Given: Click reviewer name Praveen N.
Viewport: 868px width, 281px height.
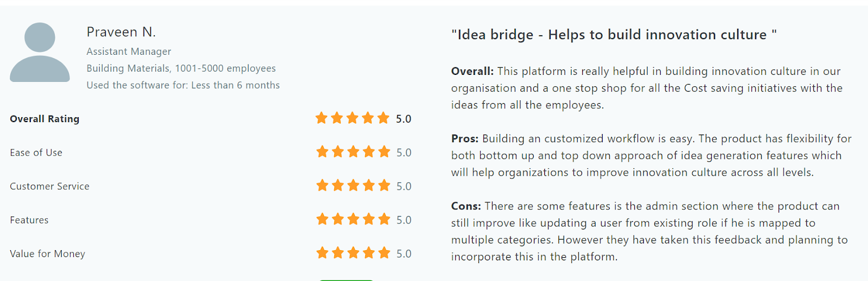Looking at the screenshot, I should pyautogui.click(x=121, y=32).
